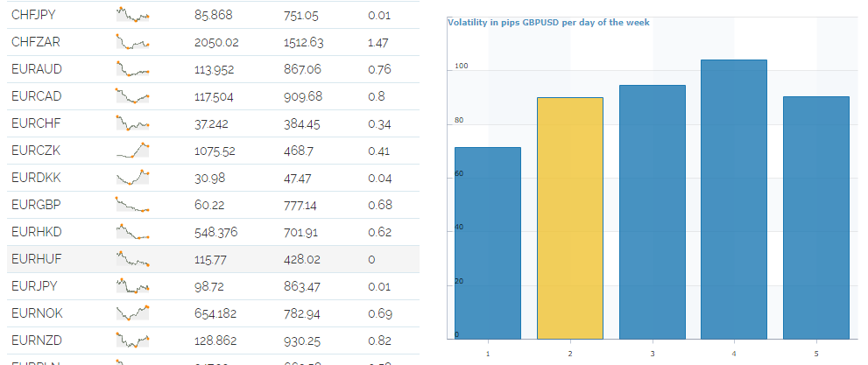Click the EURCHF value 384.45
This screenshot has height=365, width=868.
301,124
